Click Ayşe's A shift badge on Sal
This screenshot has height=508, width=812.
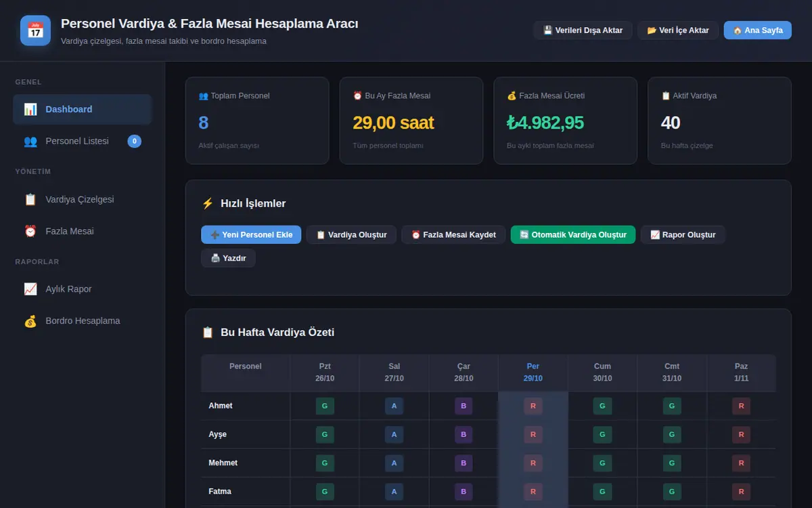[394, 434]
